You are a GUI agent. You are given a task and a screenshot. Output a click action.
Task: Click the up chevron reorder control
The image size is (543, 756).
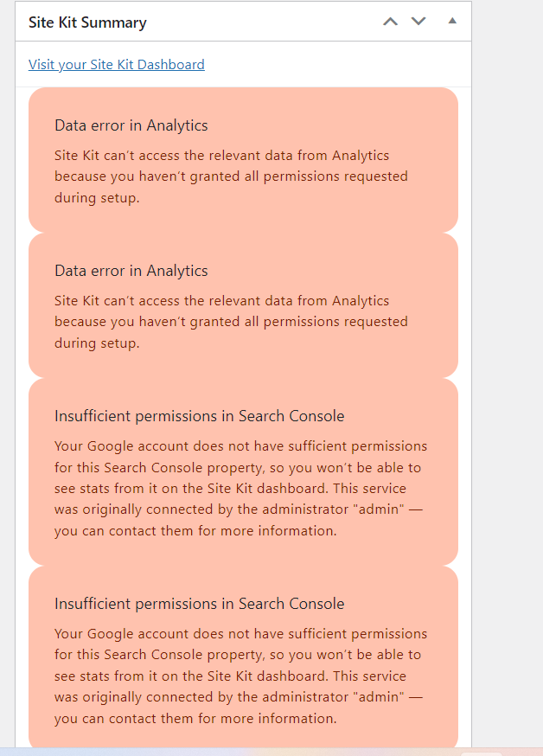coord(390,21)
